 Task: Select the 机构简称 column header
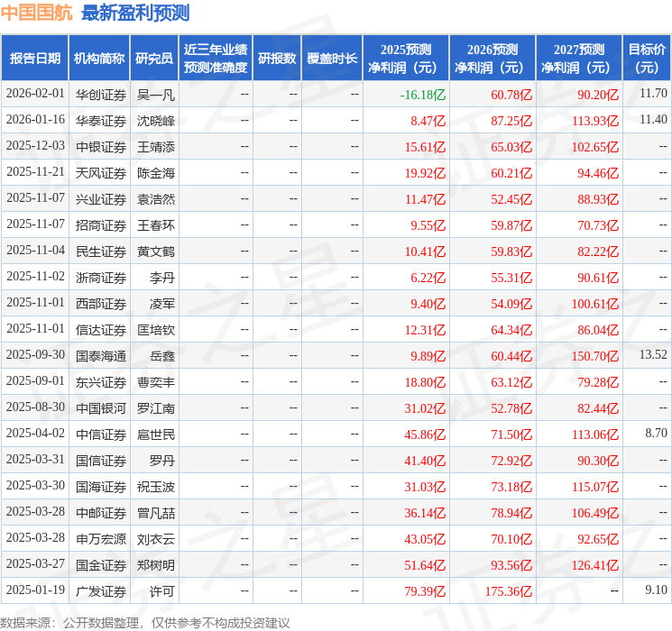pos(99,58)
